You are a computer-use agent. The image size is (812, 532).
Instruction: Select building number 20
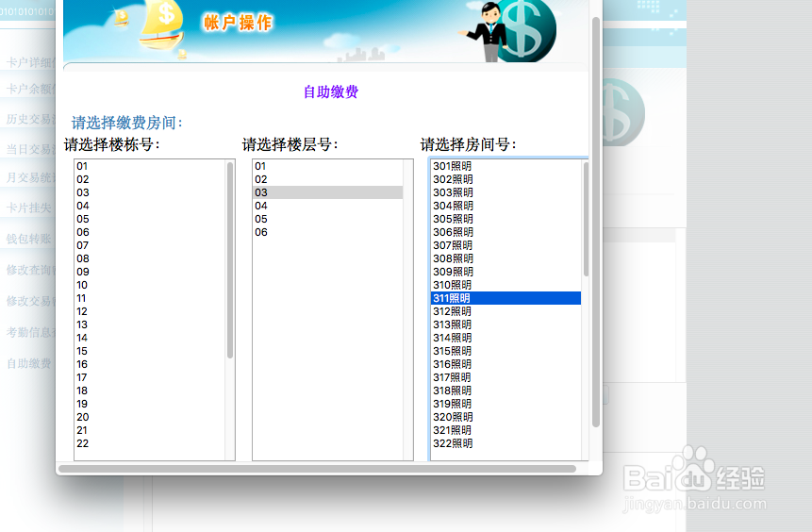[150, 417]
